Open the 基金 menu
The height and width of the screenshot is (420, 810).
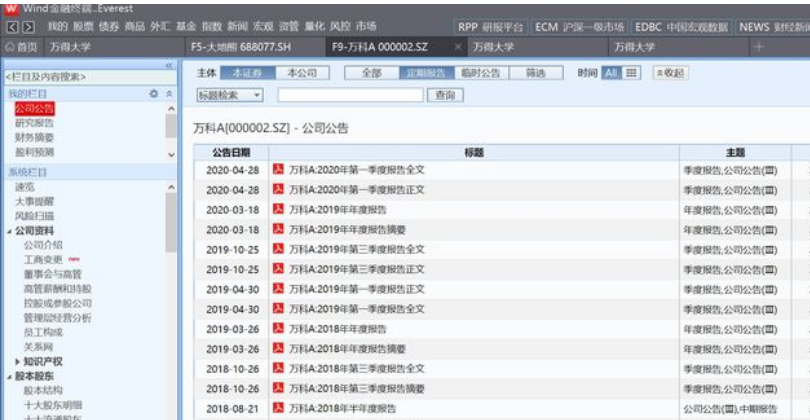pyautogui.click(x=186, y=26)
